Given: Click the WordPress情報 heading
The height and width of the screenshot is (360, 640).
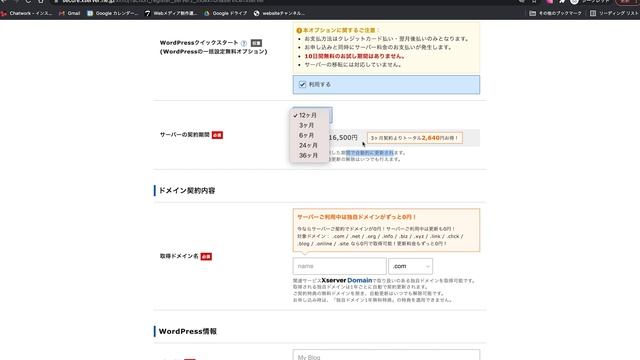Looking at the screenshot, I should coord(188,331).
